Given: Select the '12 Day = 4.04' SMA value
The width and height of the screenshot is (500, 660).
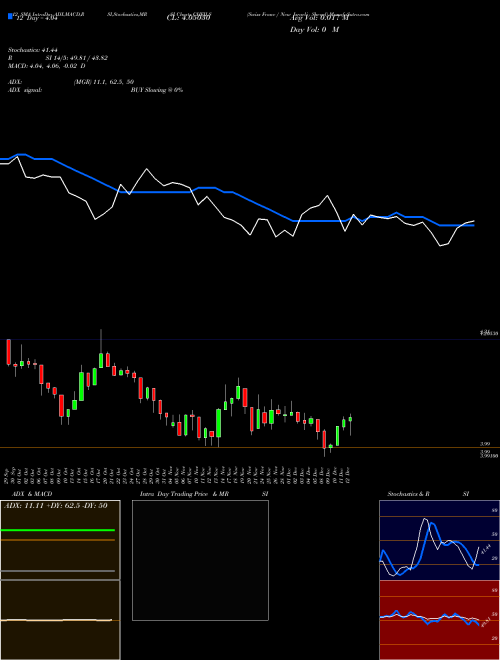Looking at the screenshot, I should 36,19.
